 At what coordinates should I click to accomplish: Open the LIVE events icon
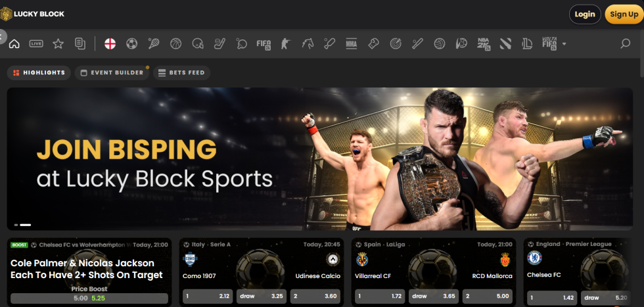point(36,44)
